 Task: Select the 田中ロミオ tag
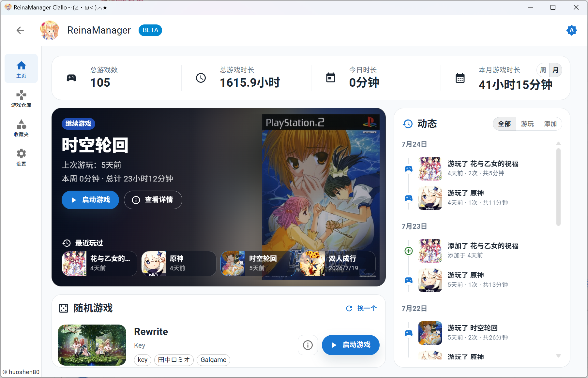174,360
